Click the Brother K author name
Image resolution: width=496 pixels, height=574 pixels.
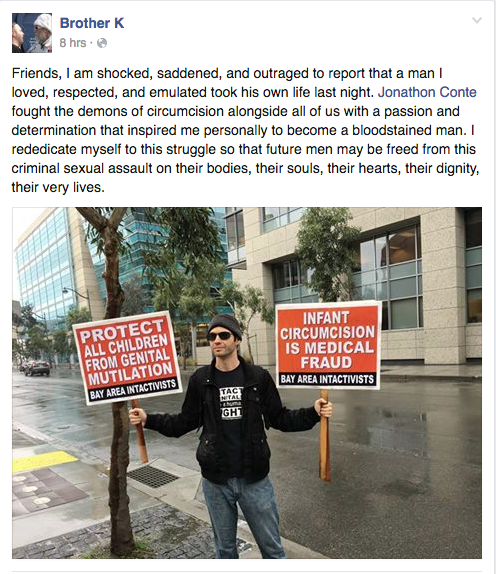(92, 23)
